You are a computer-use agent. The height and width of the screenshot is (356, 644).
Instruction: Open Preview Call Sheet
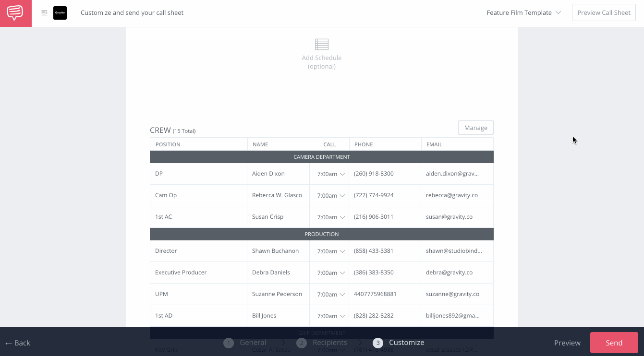(x=604, y=12)
